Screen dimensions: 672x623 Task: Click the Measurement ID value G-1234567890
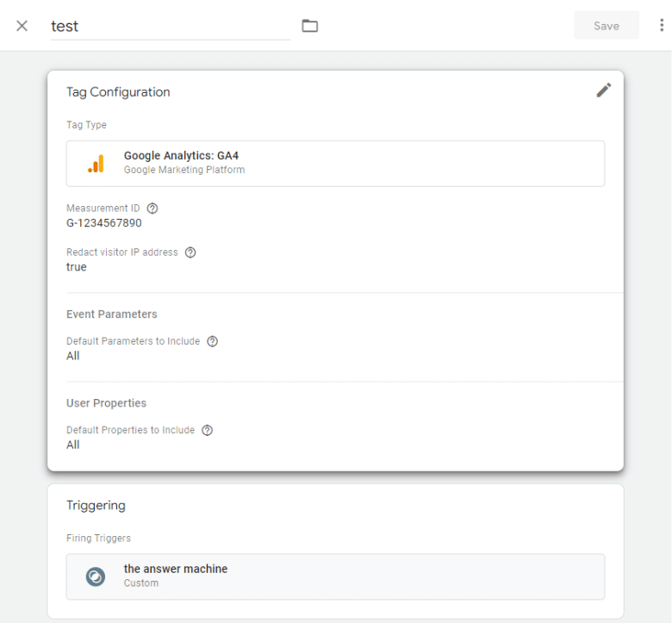point(104,223)
